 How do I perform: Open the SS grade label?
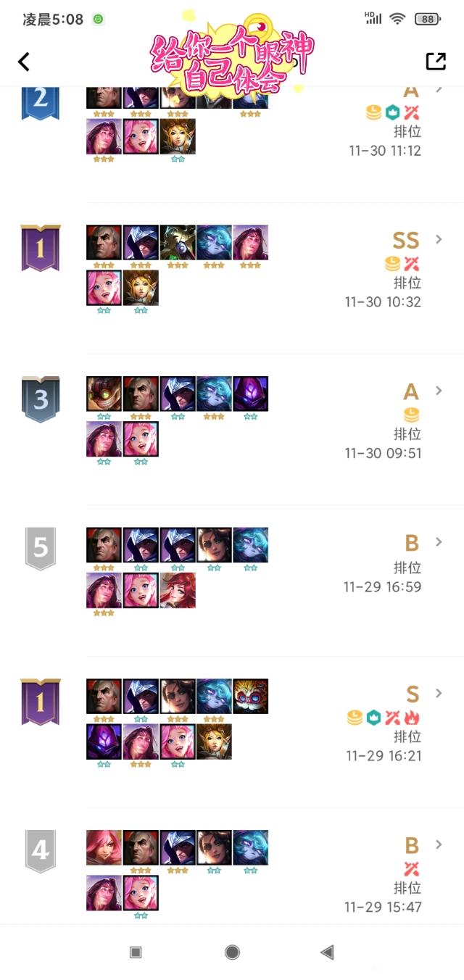(406, 241)
